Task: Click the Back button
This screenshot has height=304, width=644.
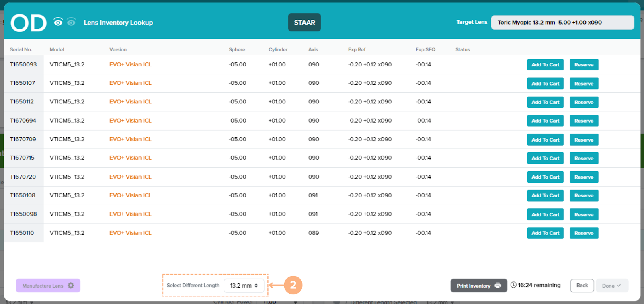Action: click(582, 286)
